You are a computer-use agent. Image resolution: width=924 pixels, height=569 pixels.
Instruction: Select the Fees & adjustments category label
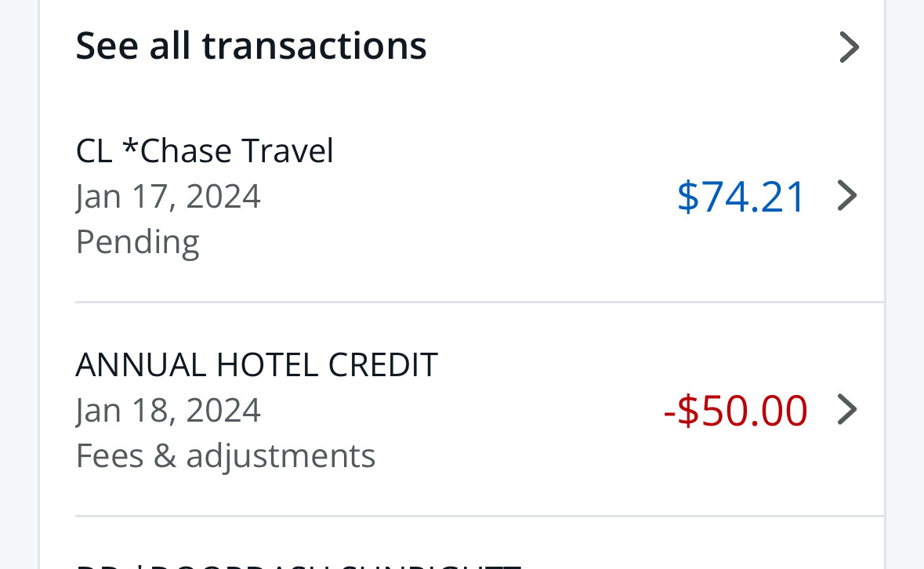(x=226, y=455)
